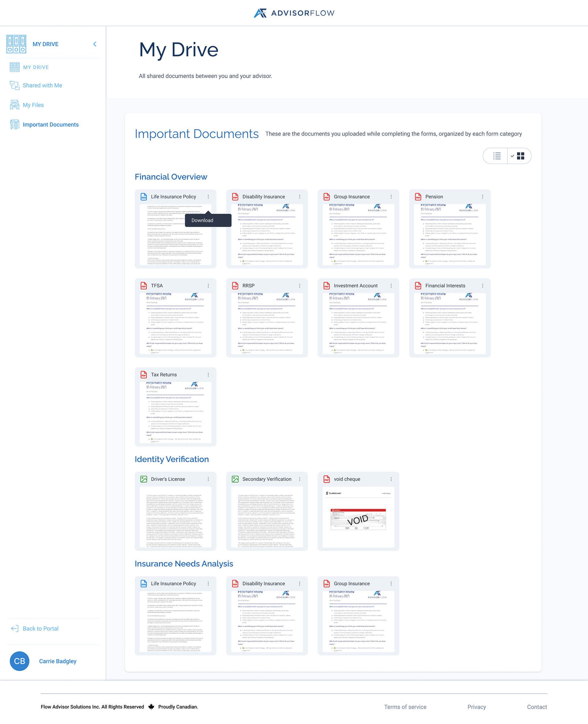Click the PDF icon on the void cheque card
The height and width of the screenshot is (724, 588).
click(x=326, y=479)
